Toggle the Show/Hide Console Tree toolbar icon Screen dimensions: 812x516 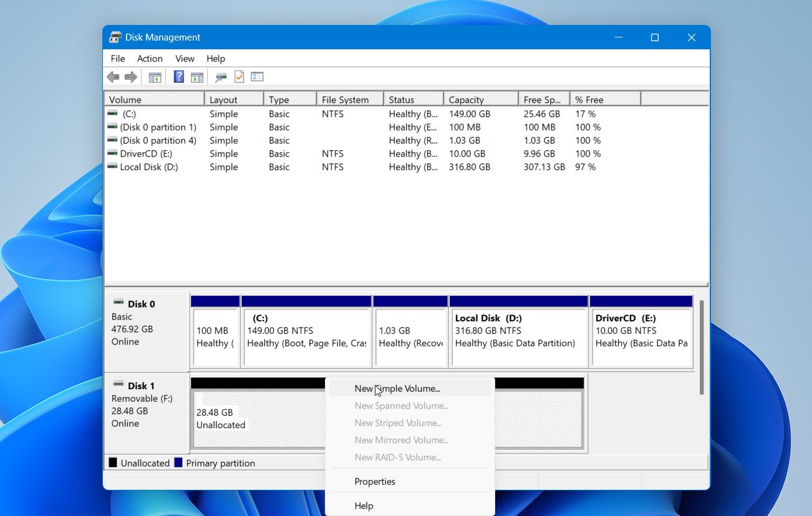click(155, 77)
